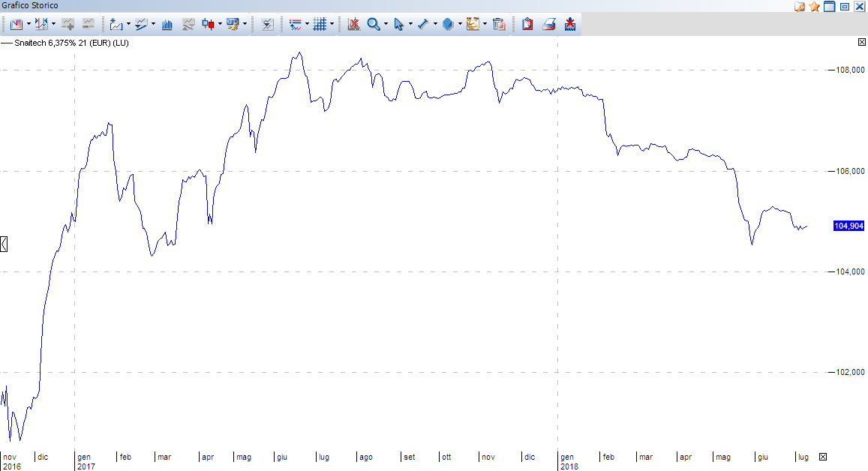Click the small X box at top-right of chart
Image resolution: width=868 pixels, height=471 pixels.
click(861, 43)
